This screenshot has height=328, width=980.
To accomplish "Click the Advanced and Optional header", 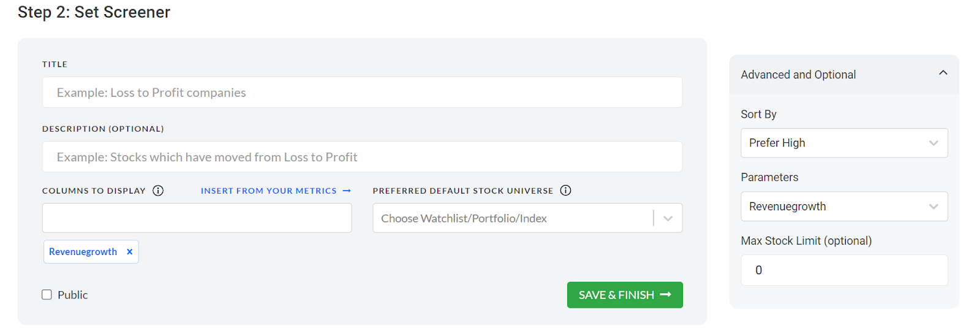I will pyautogui.click(x=844, y=75).
